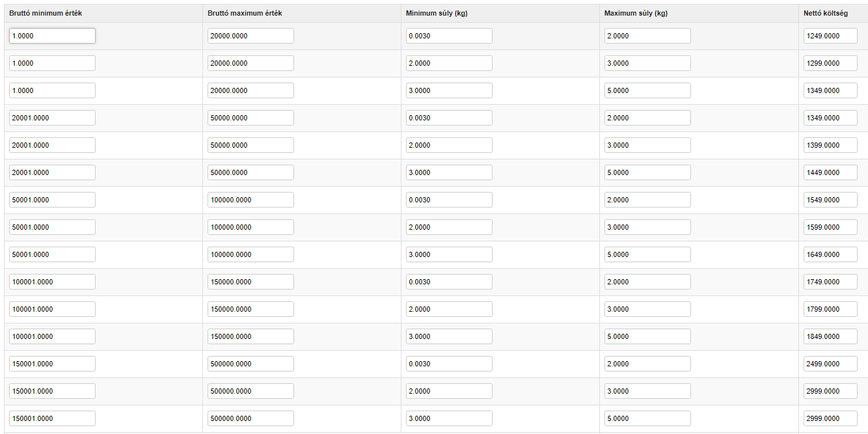
Task: Select gross minimum 100001.0000 in the 1799.0000 cost row
Action: (x=52, y=309)
